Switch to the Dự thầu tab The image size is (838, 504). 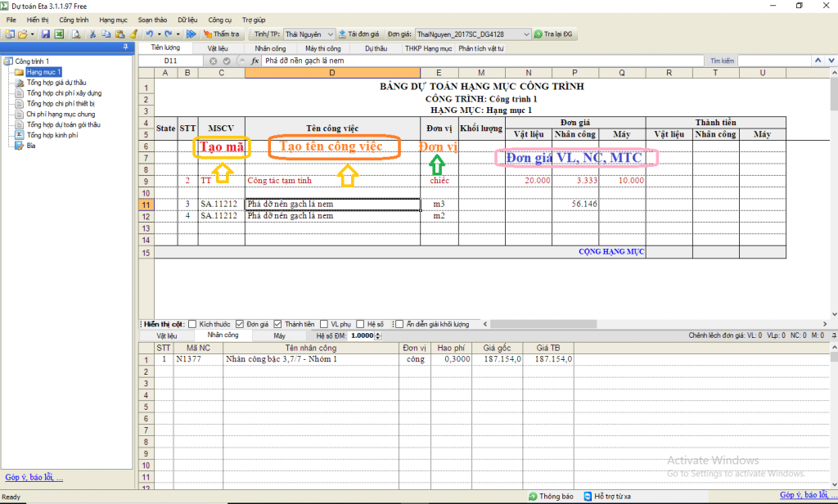(376, 48)
